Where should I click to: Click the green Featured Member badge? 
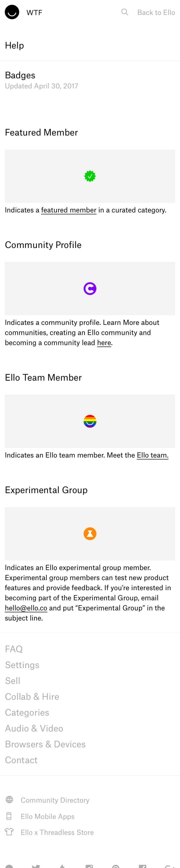point(90,176)
